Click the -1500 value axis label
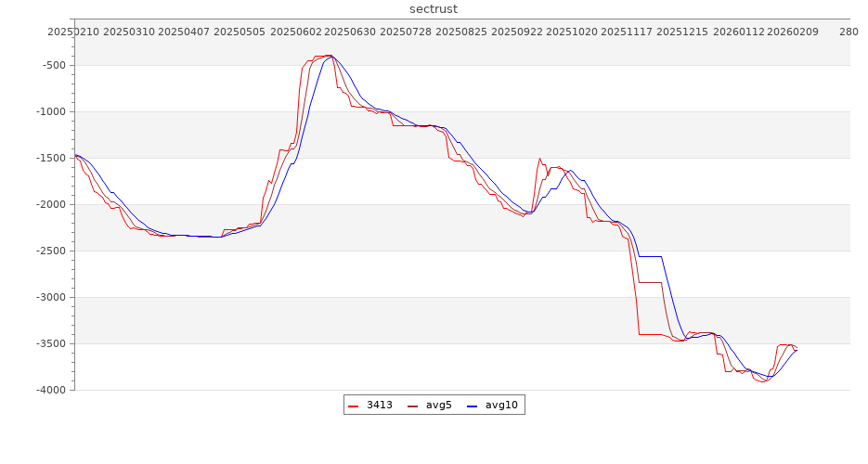This screenshot has width=868, height=464. pos(48,159)
